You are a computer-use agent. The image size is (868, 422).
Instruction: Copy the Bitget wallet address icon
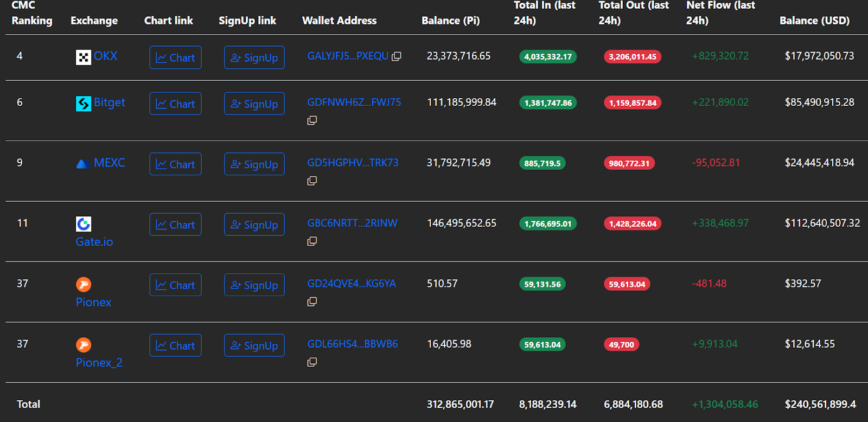click(x=312, y=120)
